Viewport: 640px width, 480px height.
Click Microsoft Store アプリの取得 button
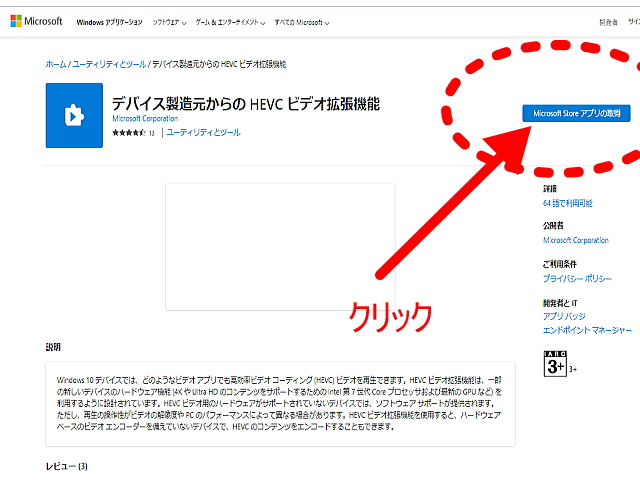tap(576, 113)
